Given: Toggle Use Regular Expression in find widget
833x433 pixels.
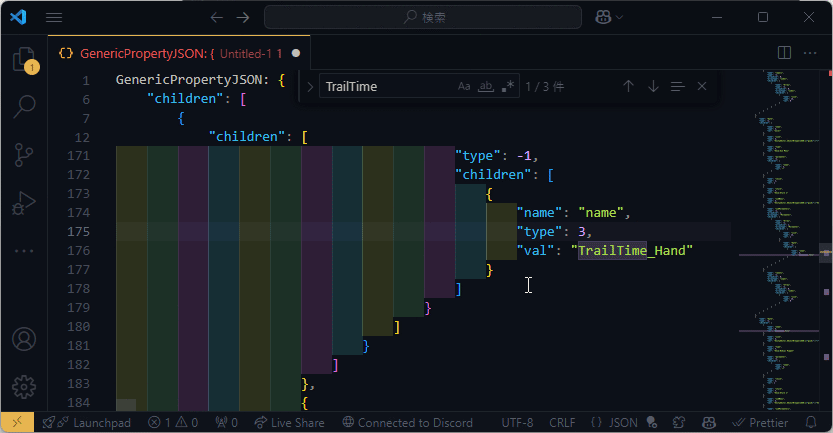Looking at the screenshot, I should [508, 87].
